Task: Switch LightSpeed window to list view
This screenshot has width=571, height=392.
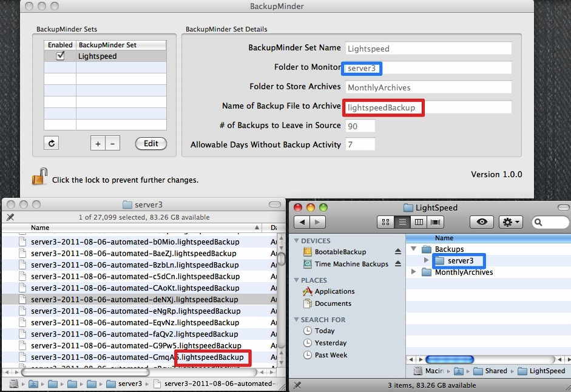Action: pyautogui.click(x=402, y=222)
